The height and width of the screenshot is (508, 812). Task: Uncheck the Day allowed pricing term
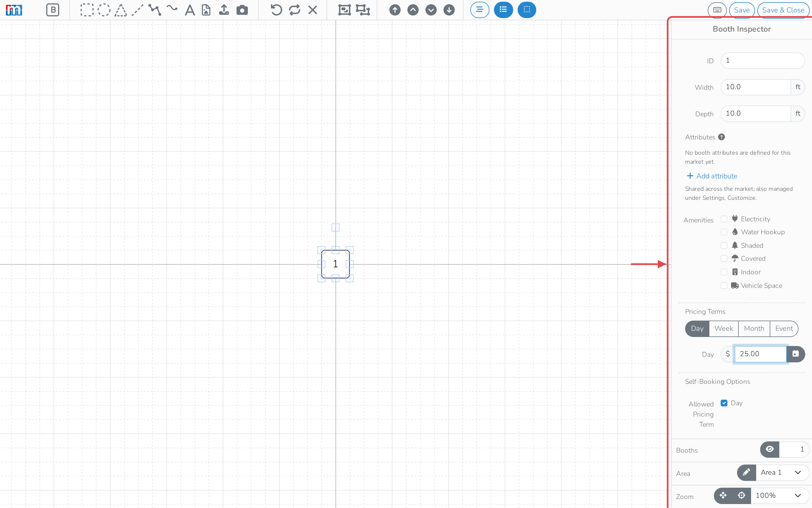point(724,403)
